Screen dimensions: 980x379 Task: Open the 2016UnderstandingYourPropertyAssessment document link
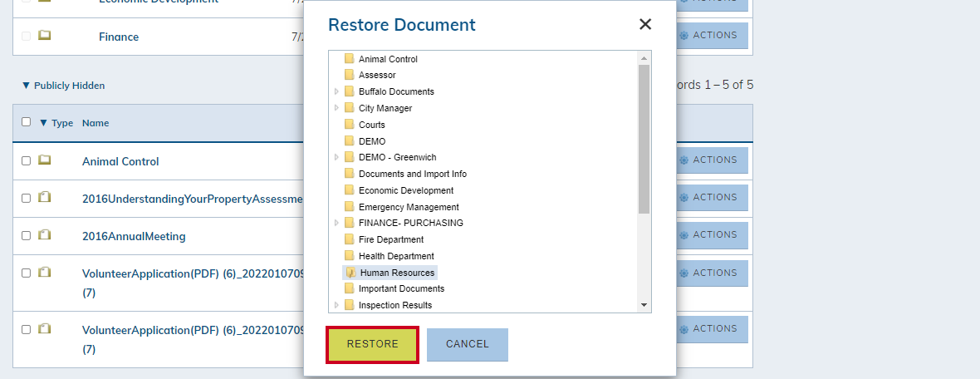193,199
